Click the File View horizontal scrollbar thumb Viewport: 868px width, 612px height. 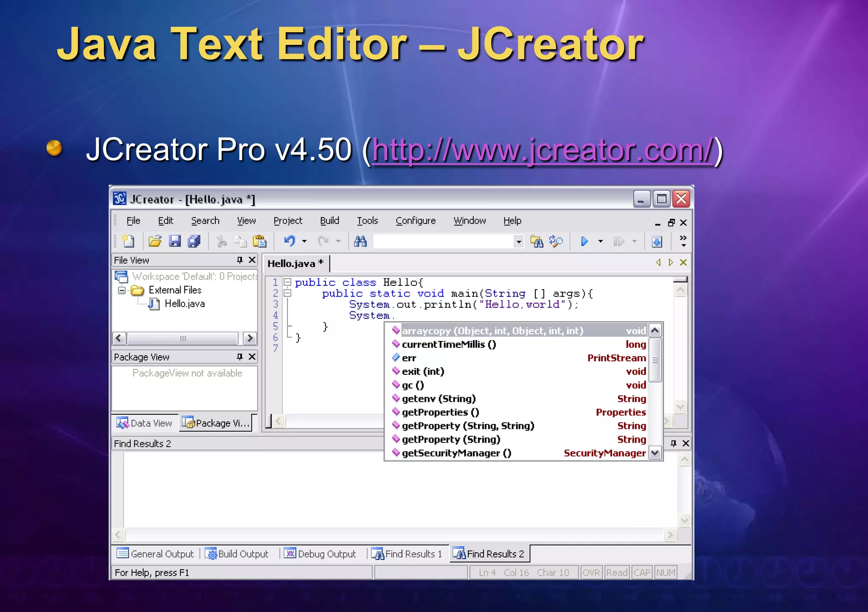183,338
